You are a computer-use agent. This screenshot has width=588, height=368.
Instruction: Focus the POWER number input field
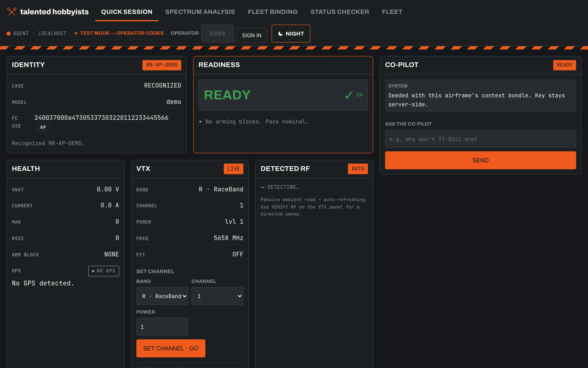tap(162, 327)
